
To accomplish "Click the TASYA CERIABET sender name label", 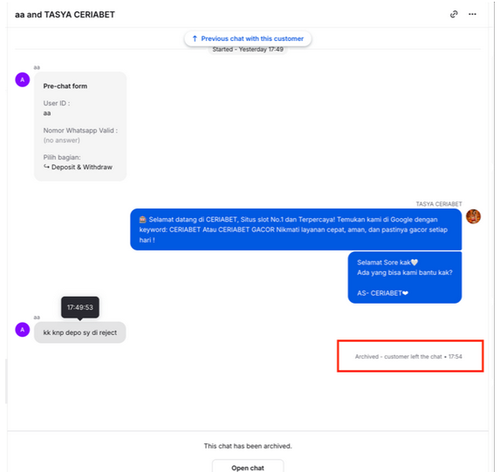I will pyautogui.click(x=439, y=204).
